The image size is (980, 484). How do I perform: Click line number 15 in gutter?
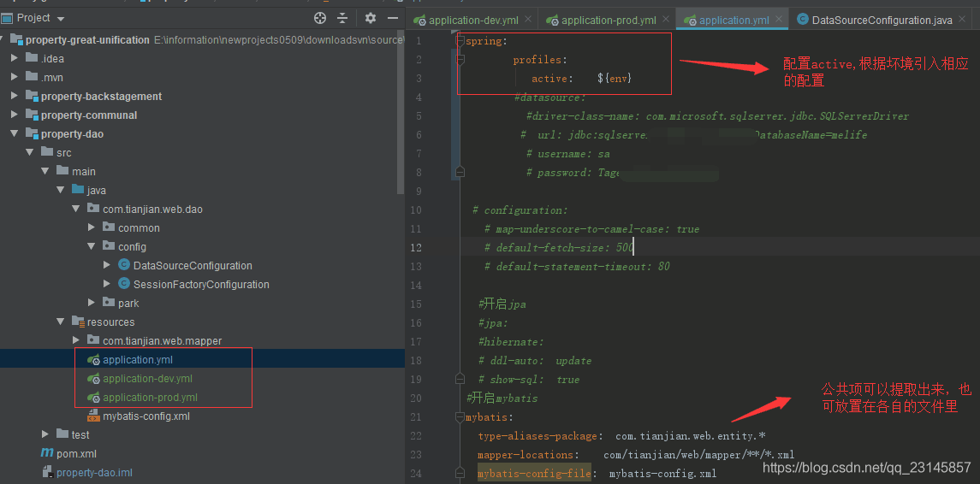click(416, 304)
